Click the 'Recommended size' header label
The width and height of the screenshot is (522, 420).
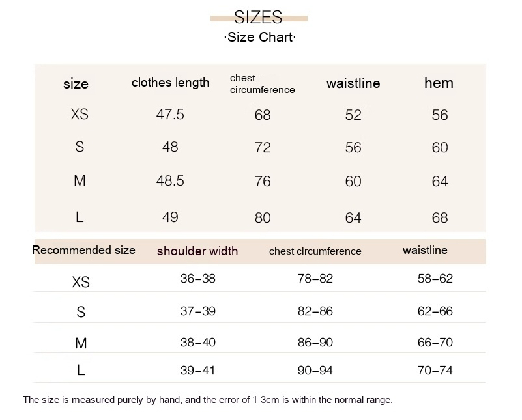tap(83, 250)
